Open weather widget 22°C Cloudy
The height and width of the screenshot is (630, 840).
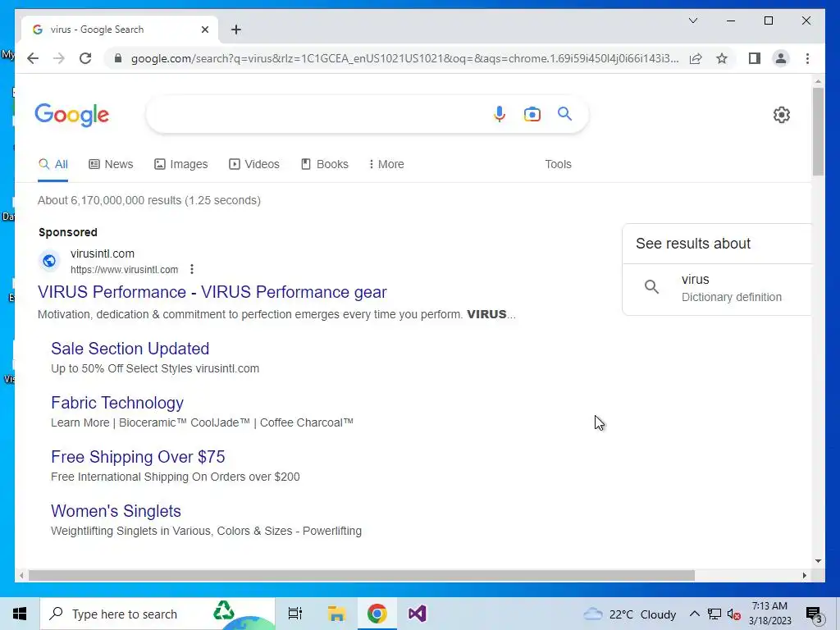pos(629,614)
